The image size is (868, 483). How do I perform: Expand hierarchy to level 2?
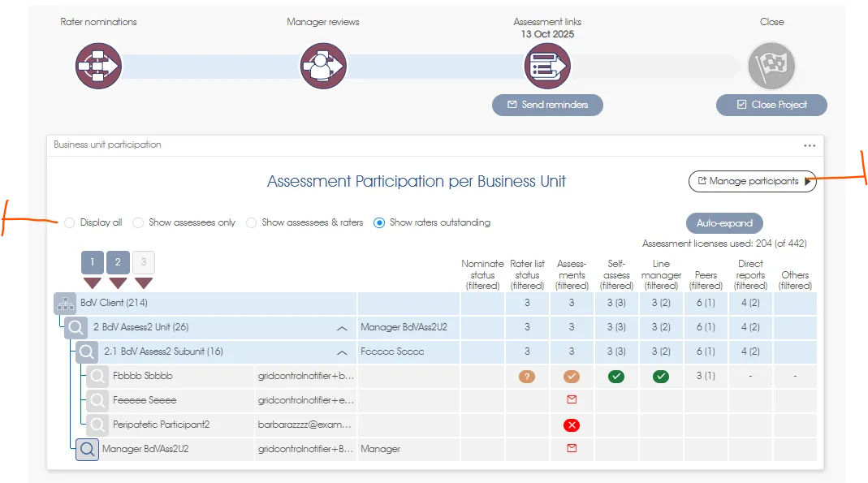point(118,263)
